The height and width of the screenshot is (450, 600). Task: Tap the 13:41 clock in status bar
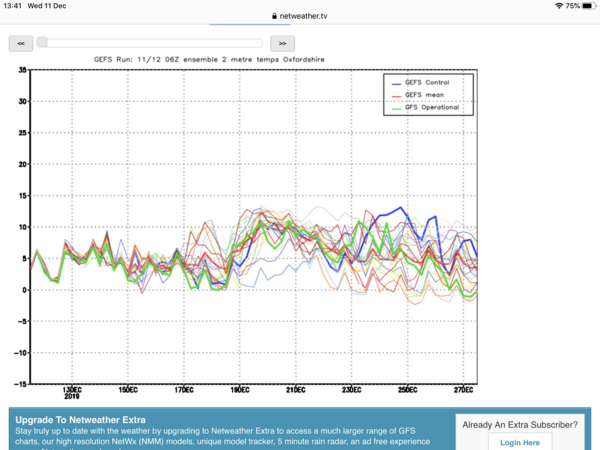[x=13, y=6]
